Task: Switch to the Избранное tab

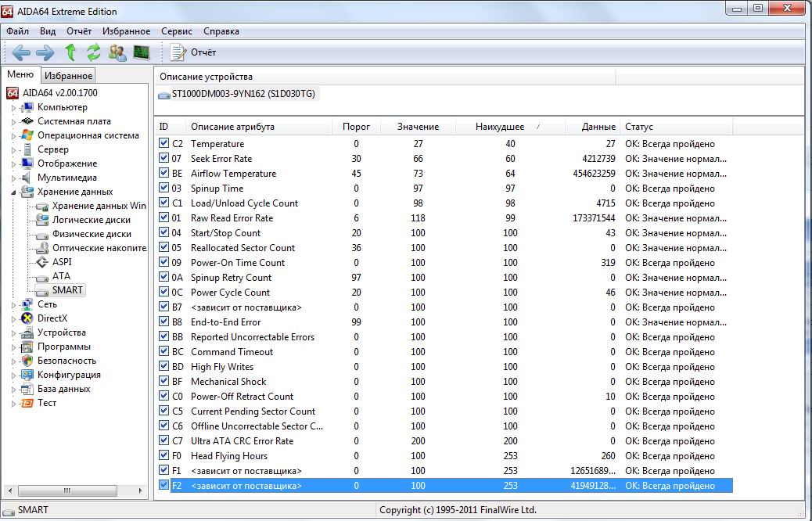Action: tap(68, 75)
